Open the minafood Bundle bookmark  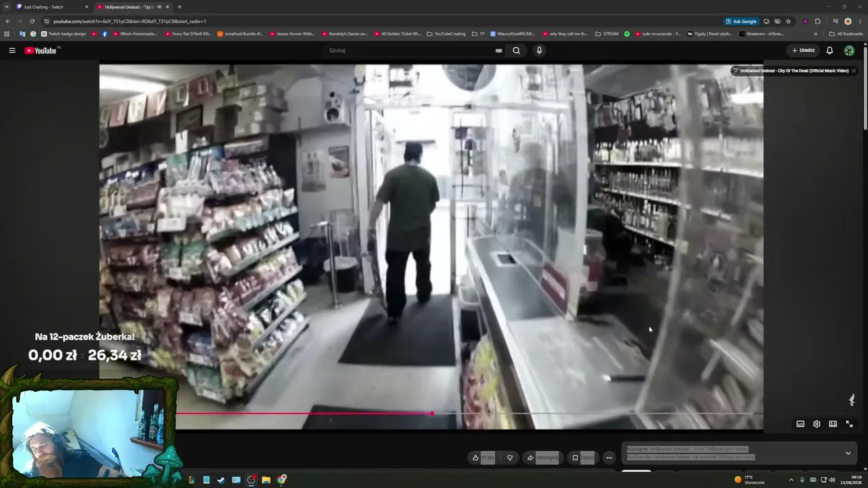coord(240,34)
